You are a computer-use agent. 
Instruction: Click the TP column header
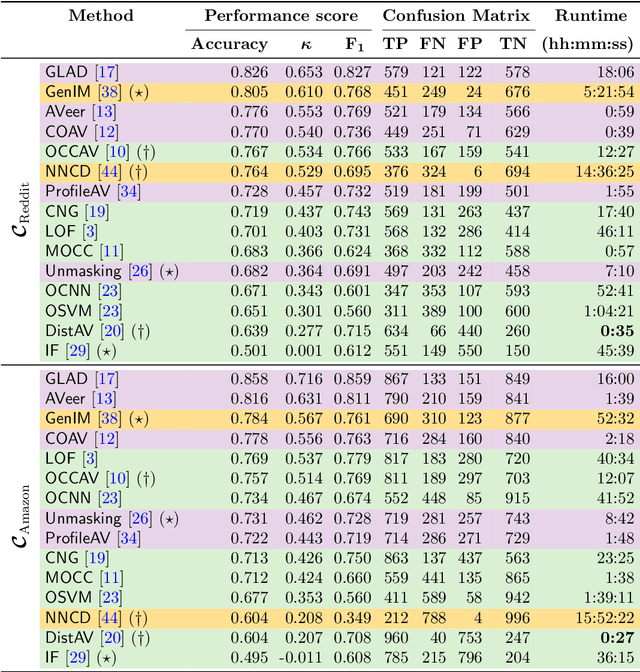coord(397,43)
